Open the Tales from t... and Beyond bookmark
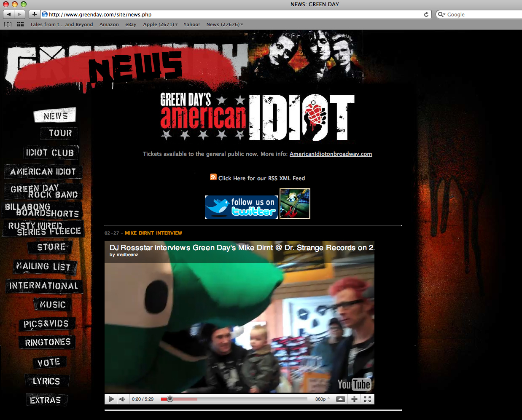The width and height of the screenshot is (522, 420). (62, 24)
